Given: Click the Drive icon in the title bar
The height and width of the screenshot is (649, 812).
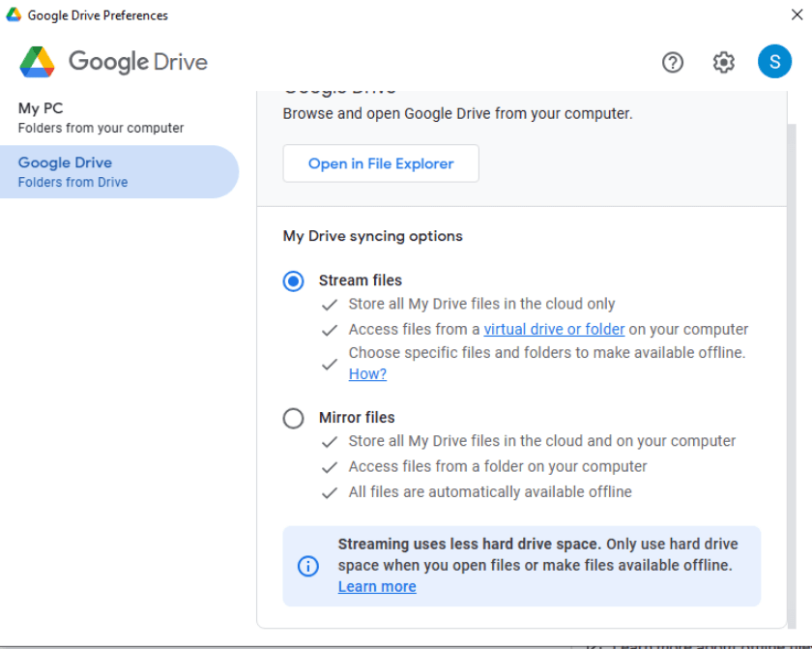Looking at the screenshot, I should (14, 15).
